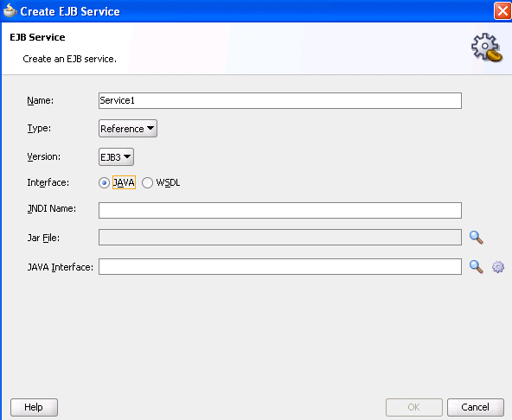512x420 pixels.
Task: Focus the JNDI Name text field
Action: (280, 210)
